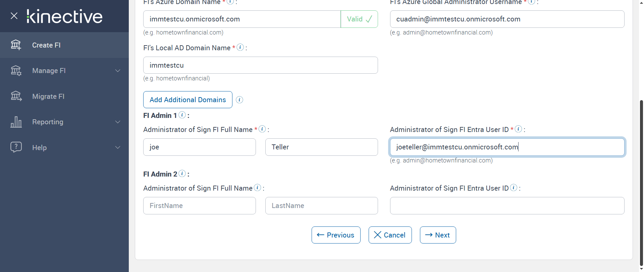
Task: Open Create FI in the sidebar
Action: 46,45
